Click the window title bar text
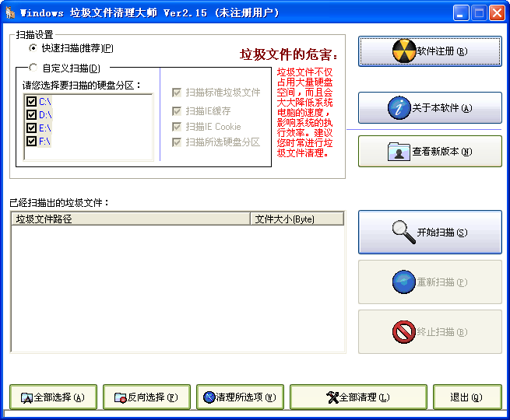Screen dimensions: 510x420 (148, 13)
